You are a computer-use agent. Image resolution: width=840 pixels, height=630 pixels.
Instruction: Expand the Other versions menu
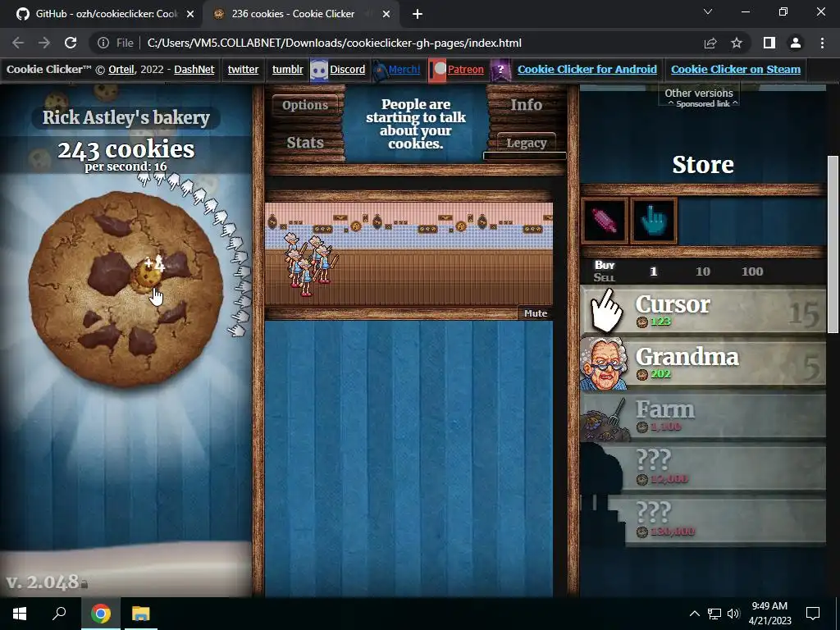(699, 94)
